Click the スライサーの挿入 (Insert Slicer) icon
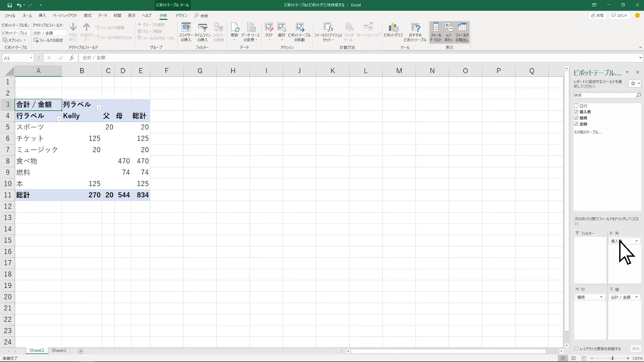644x362 pixels. (186, 32)
